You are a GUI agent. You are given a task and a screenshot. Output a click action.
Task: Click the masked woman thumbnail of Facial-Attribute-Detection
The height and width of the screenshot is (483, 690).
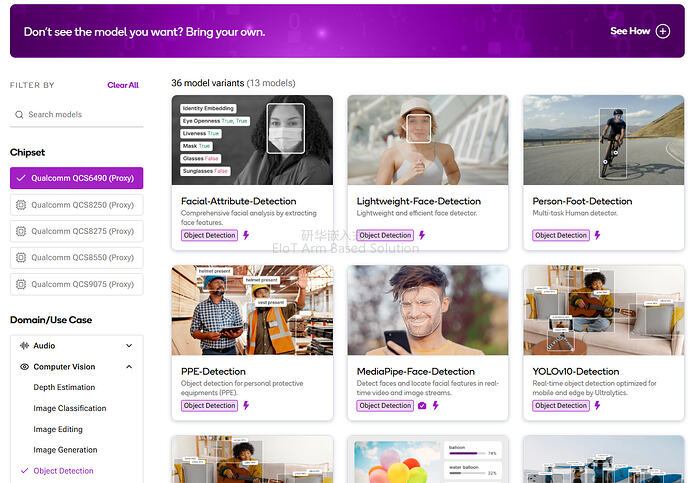click(x=252, y=140)
